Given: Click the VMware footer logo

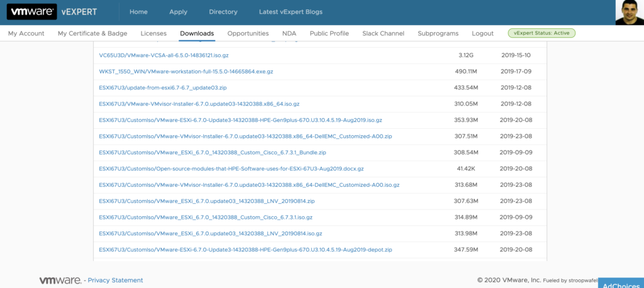Looking at the screenshot, I should 60,280.
